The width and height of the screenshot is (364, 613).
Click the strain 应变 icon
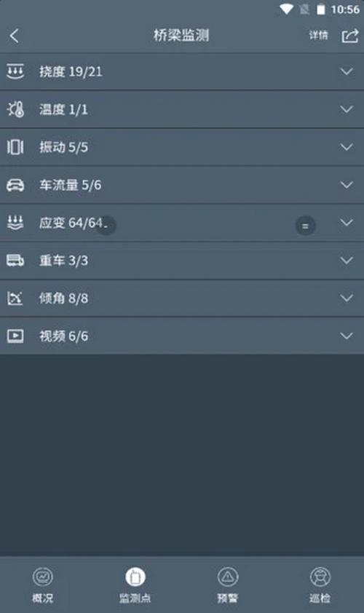coord(15,223)
